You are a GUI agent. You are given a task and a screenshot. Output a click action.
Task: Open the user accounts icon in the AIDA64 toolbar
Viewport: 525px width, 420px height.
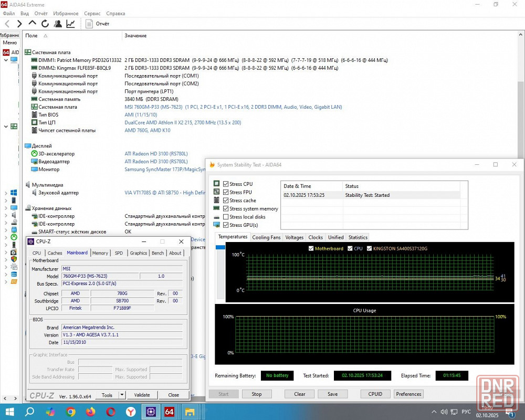tap(58, 24)
